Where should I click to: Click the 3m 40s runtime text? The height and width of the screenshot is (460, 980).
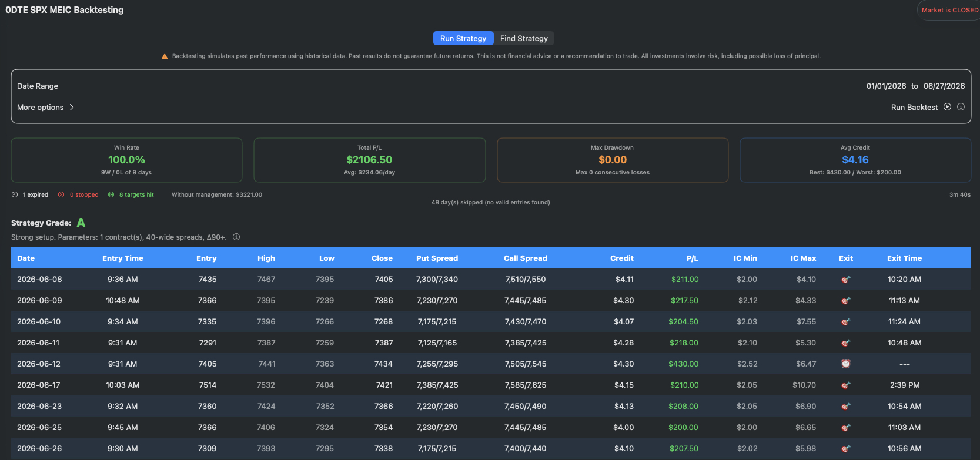959,194
